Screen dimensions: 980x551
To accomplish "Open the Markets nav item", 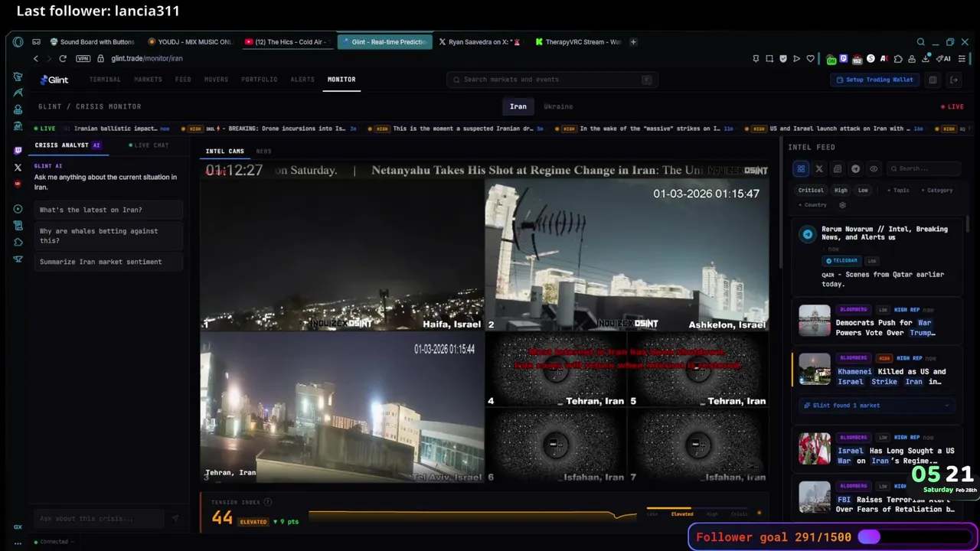I will tap(148, 80).
